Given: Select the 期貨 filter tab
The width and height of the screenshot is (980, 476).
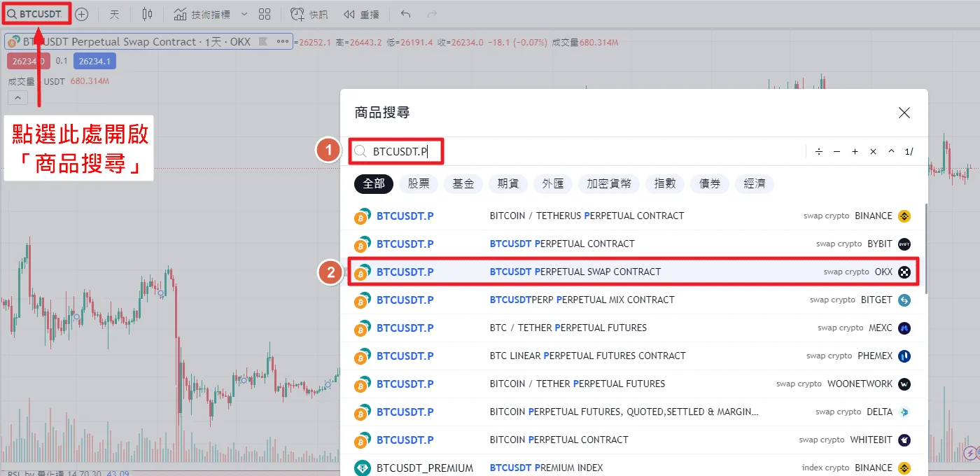Looking at the screenshot, I should [x=508, y=183].
